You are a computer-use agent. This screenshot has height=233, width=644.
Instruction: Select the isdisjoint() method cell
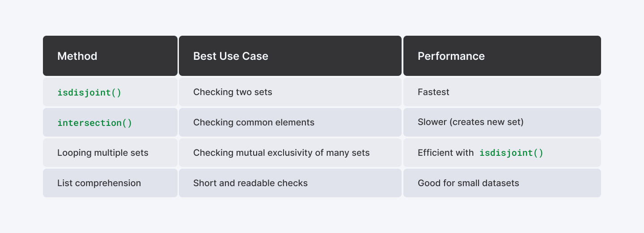pyautogui.click(x=110, y=92)
